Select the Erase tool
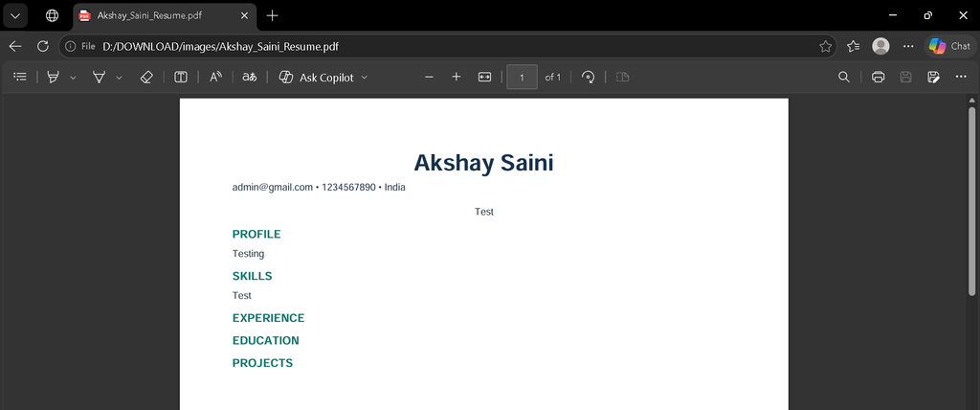The image size is (980, 410). (x=146, y=77)
